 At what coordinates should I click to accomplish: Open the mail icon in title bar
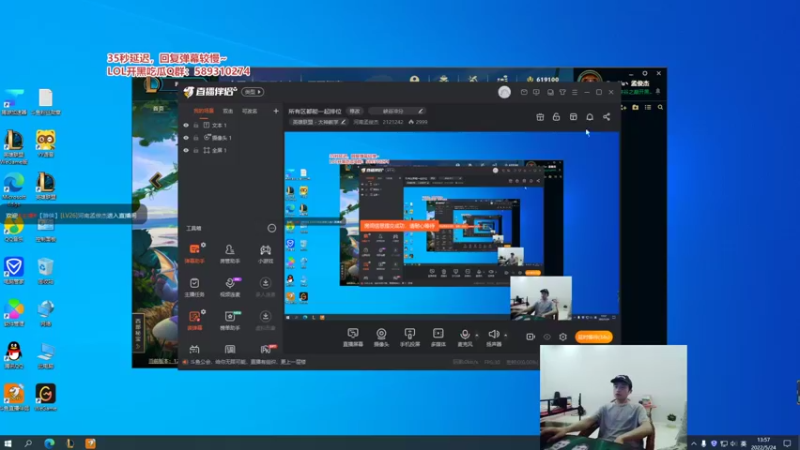pyautogui.click(x=524, y=92)
